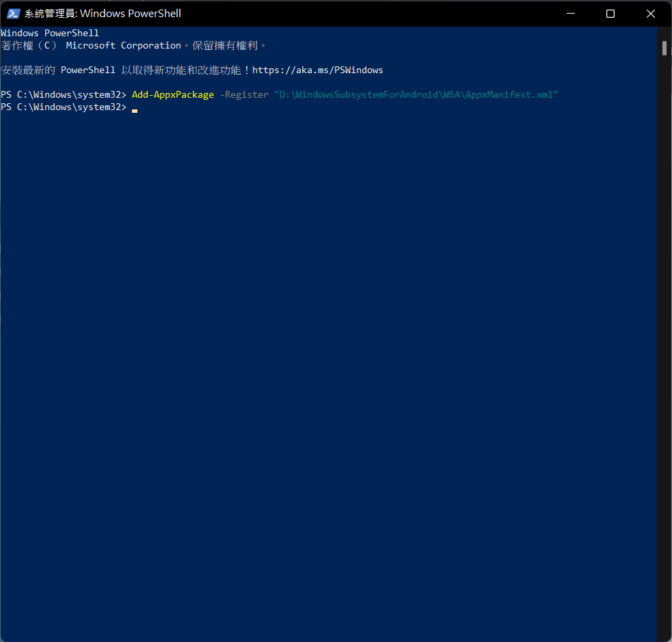Viewport: 672px width, 642px height.
Task: Click the vertical scrollbar thumb
Action: 664,48
